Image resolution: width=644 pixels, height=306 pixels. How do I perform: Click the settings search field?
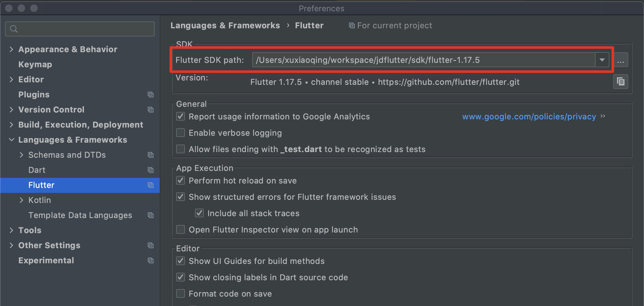tap(80, 29)
